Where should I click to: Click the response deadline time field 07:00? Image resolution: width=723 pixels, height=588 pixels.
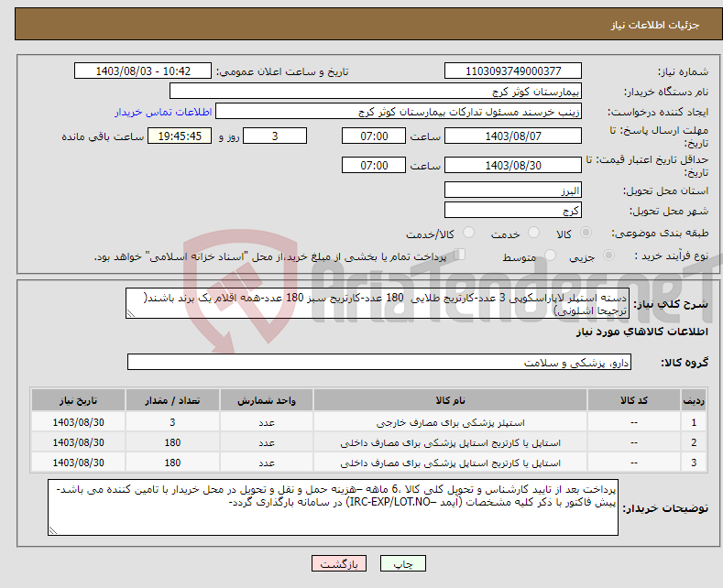(x=374, y=136)
